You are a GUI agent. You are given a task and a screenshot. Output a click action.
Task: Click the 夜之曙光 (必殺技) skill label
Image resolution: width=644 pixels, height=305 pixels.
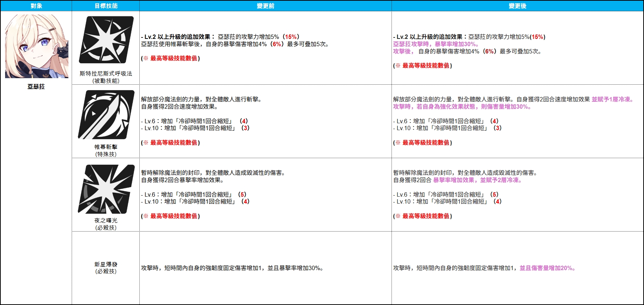click(x=106, y=224)
